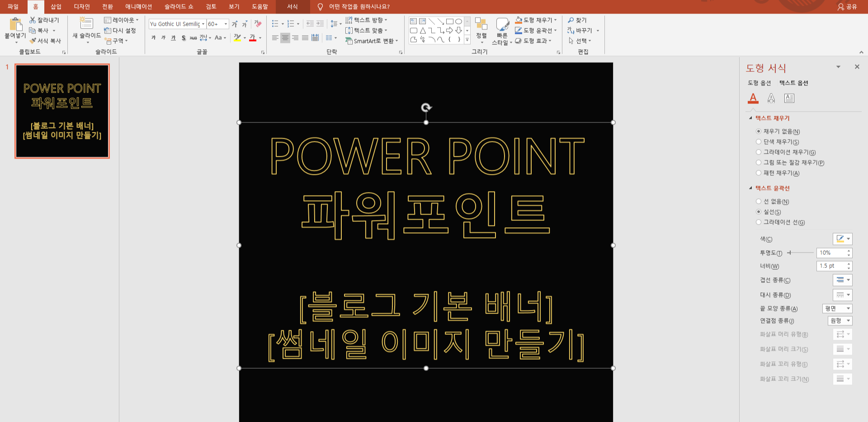Open Textbox options icon in format pane

(789, 98)
